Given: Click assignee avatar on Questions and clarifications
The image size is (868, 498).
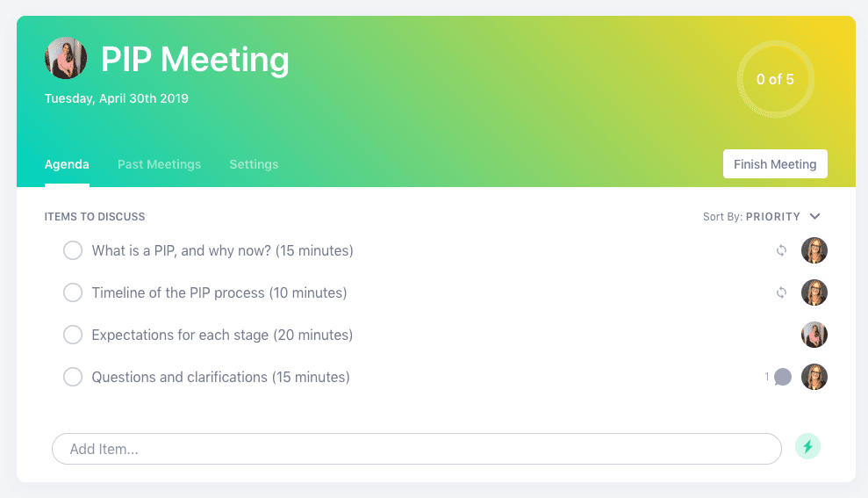Looking at the screenshot, I should coord(814,377).
